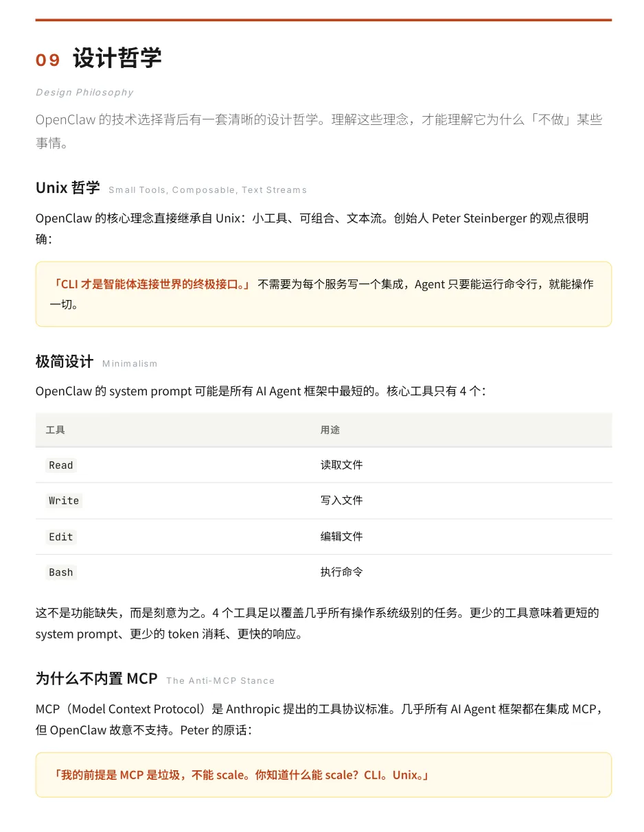
Task: Click The Anti-MCP Stance caption
Action: tap(220, 681)
